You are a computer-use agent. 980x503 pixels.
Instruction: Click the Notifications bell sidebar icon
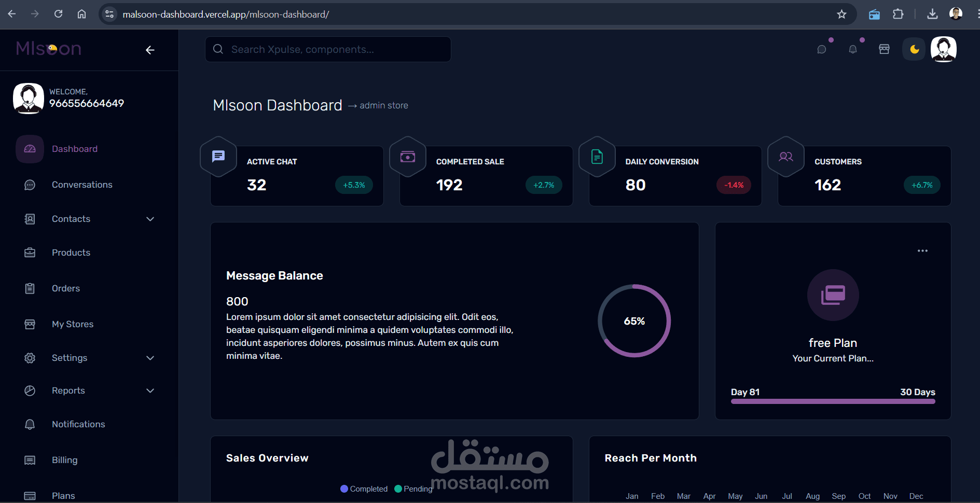(x=30, y=424)
